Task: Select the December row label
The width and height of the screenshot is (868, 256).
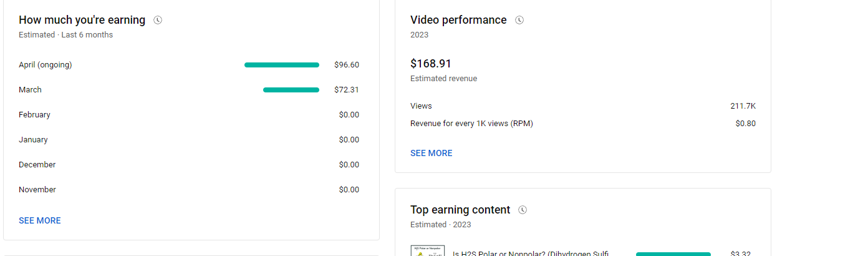Action: pos(37,165)
